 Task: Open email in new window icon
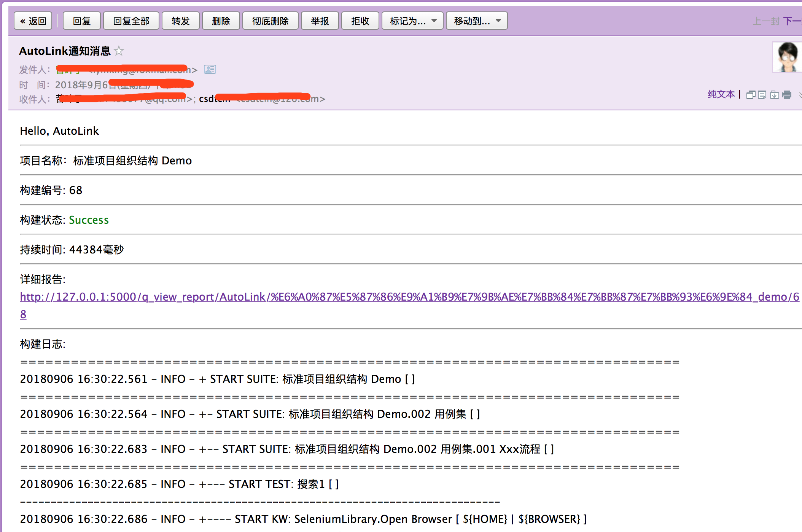click(x=751, y=95)
